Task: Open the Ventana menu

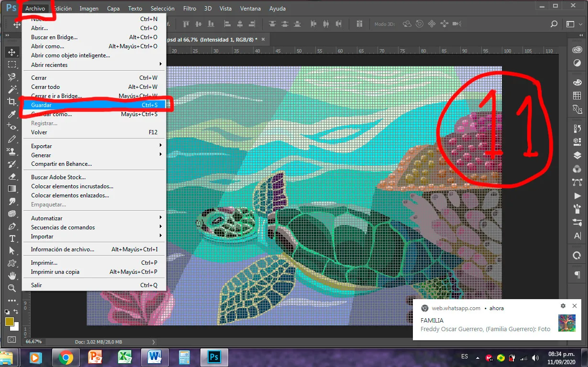Action: tap(251, 9)
